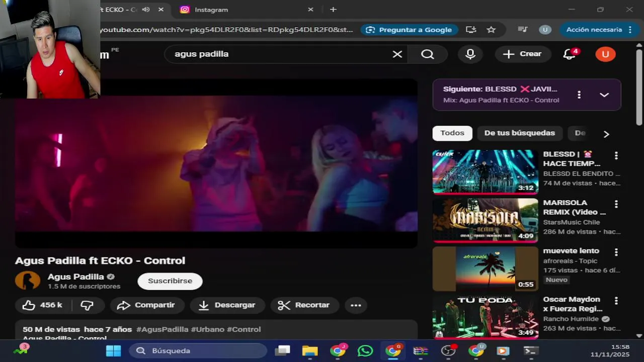
Task: Open Task View in taskbar
Action: (283, 351)
